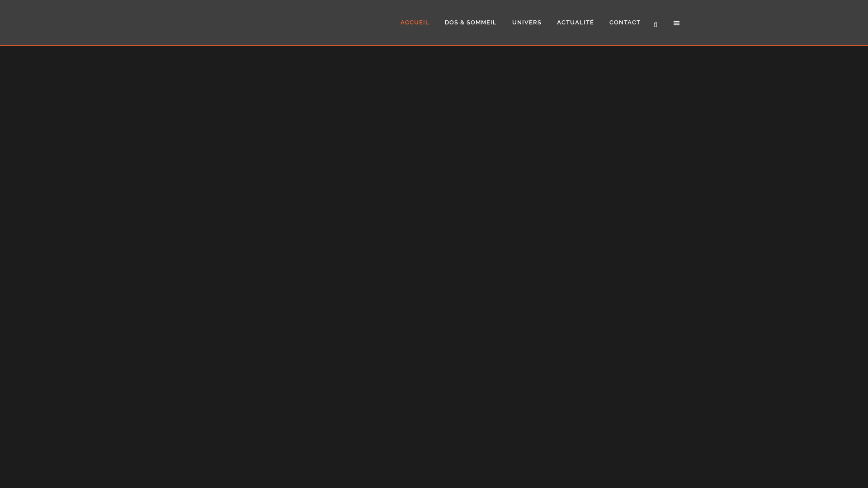Toggle the side panel with the menu icon

click(x=676, y=23)
